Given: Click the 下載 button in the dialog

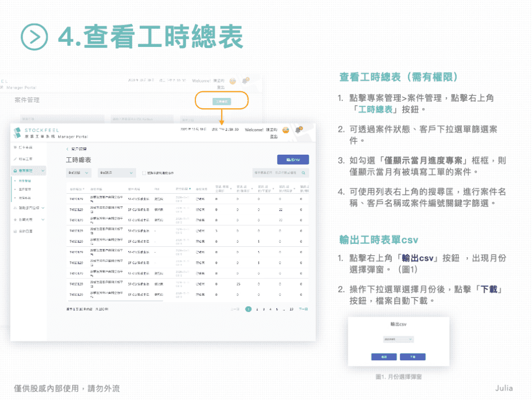Looking at the screenshot, I should tap(412, 357).
